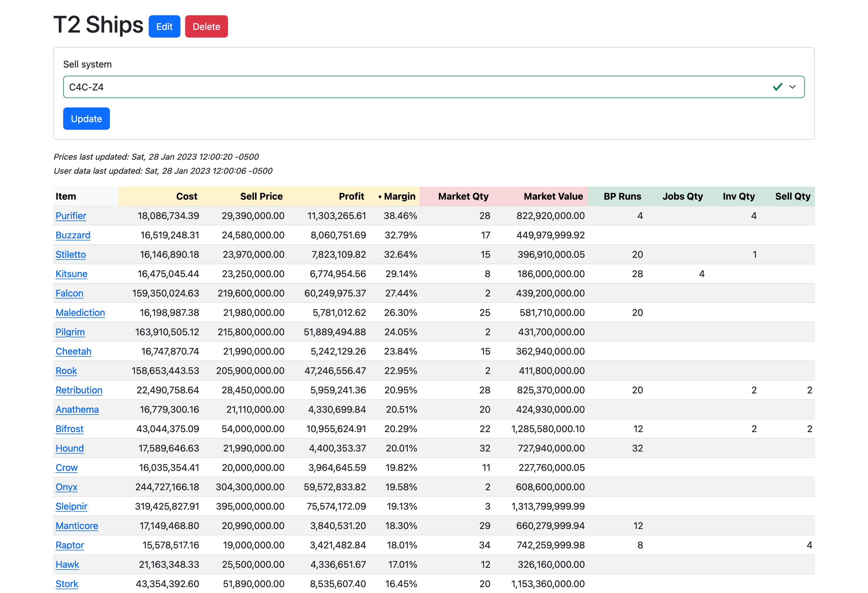The image size is (868, 593).
Task: Click the Edit button
Action: point(164,26)
